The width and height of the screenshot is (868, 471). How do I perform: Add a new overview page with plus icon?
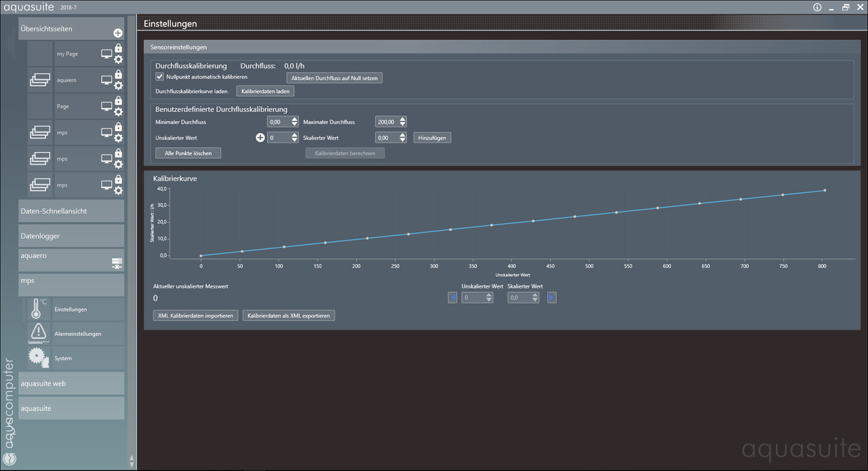pos(118,33)
